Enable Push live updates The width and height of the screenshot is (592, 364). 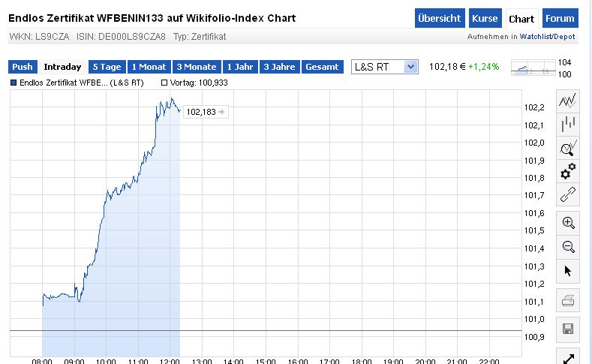[23, 67]
